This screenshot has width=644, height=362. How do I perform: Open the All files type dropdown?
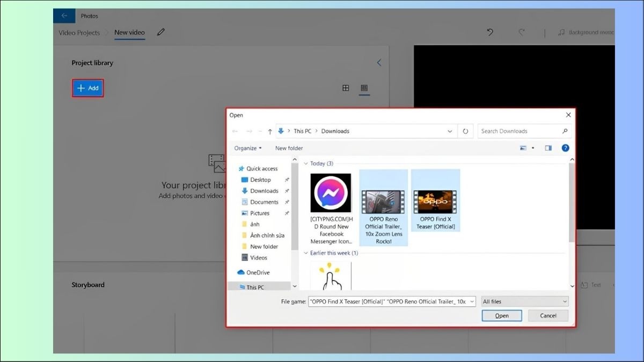(x=525, y=301)
